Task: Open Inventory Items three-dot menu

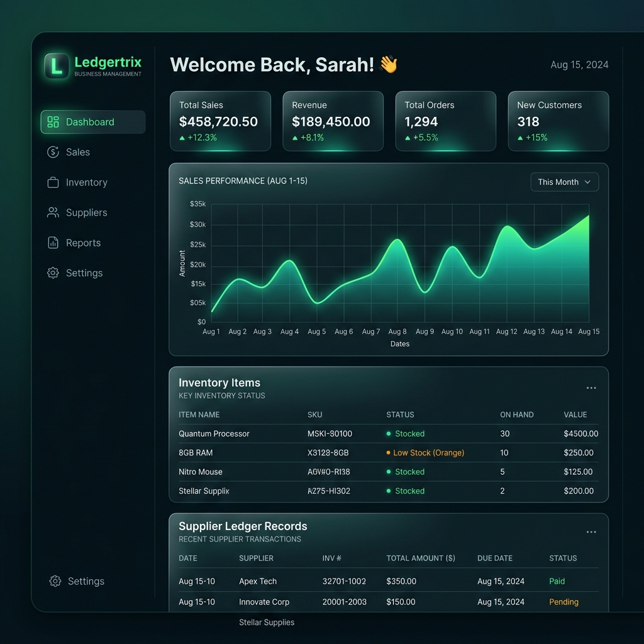Action: tap(591, 387)
